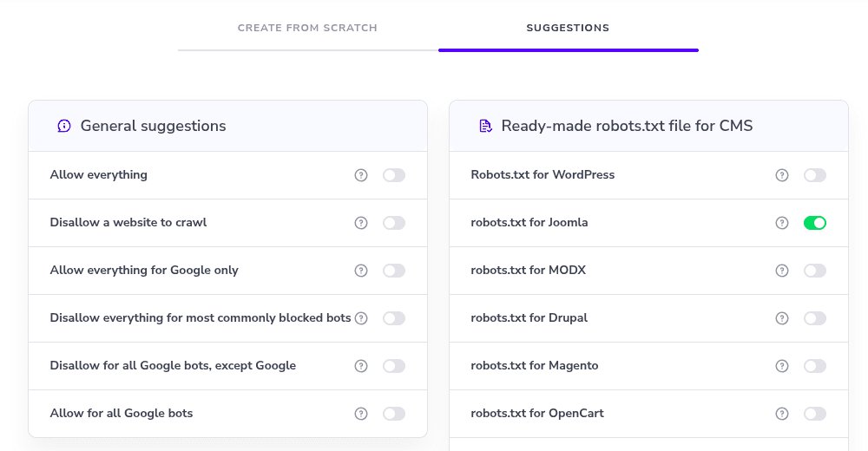Toggle Disallow a website to crawl

pyautogui.click(x=394, y=223)
